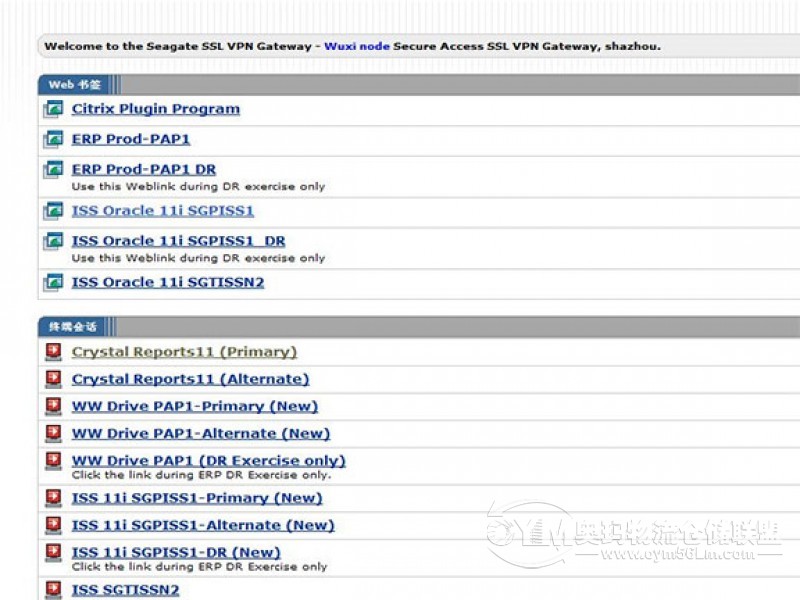The height and width of the screenshot is (600, 800).
Task: Click the web bookmark icon beside ERP Prod-PAP1
Action: tap(53, 139)
